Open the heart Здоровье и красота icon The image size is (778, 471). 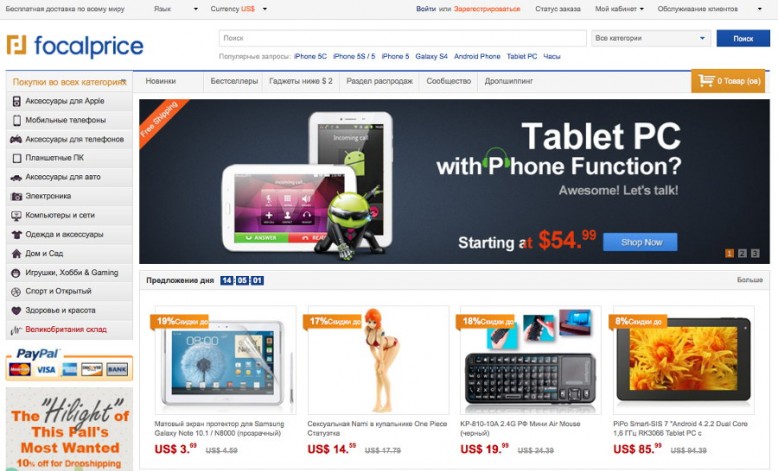click(16, 311)
